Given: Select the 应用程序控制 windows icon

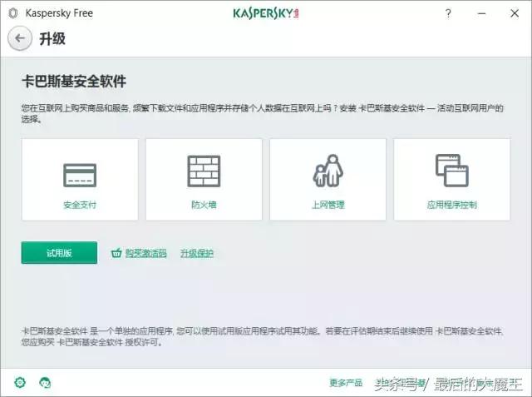Looking at the screenshot, I should pos(452,171).
